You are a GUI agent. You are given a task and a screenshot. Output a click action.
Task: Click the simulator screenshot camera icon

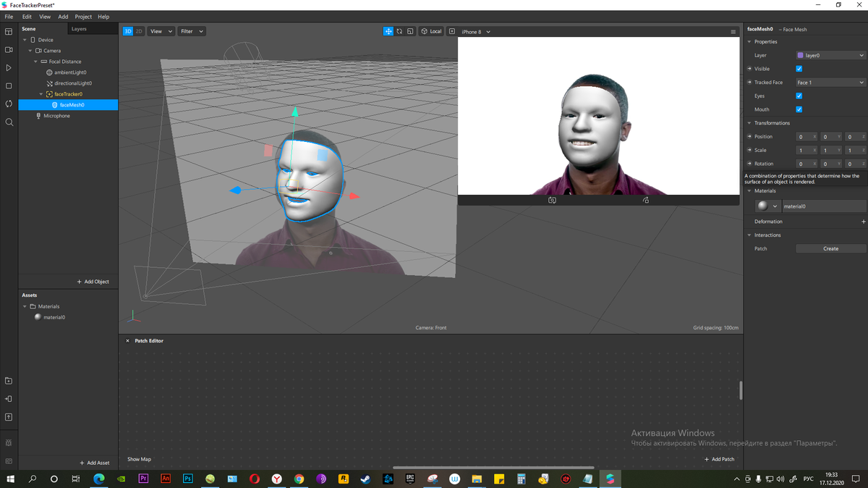click(552, 200)
